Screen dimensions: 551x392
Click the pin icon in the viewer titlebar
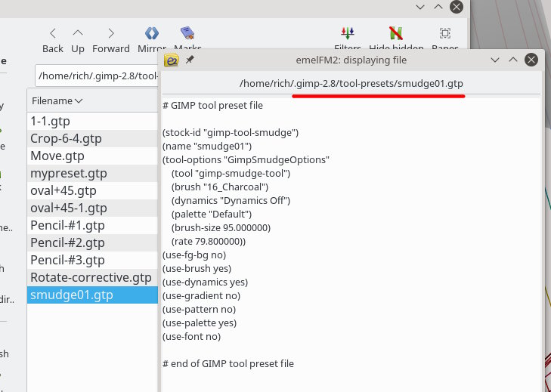point(190,60)
